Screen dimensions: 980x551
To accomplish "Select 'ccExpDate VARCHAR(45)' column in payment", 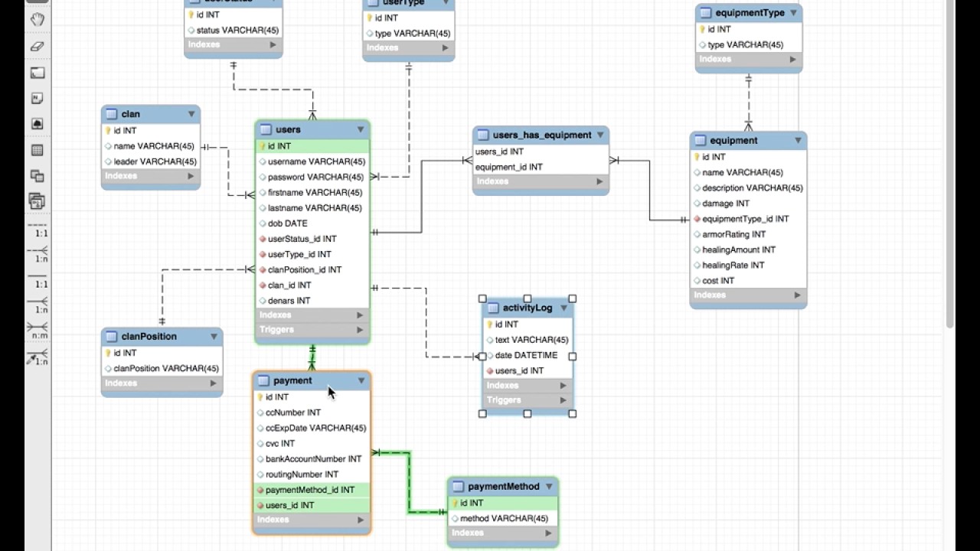I will (x=312, y=428).
